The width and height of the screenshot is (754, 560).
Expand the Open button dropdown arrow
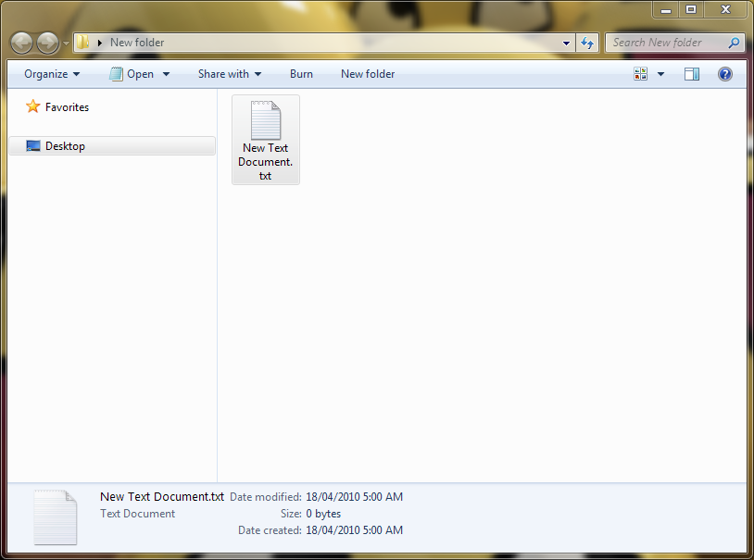[166, 74]
